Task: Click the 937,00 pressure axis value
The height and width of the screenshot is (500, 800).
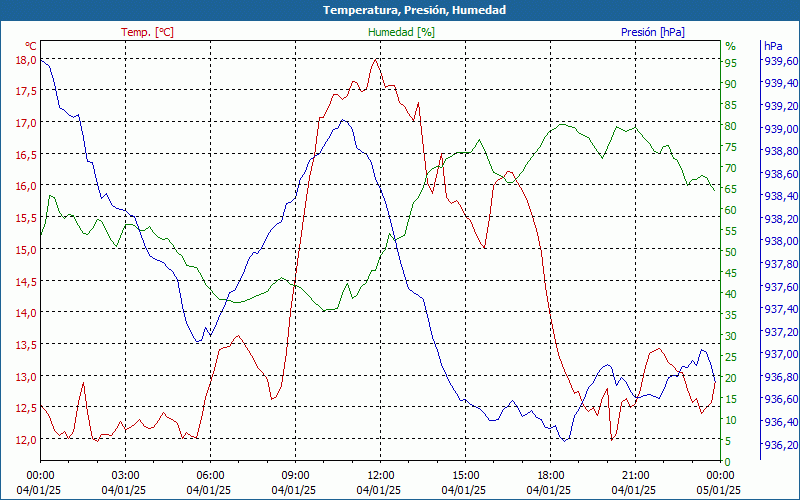Action: pyautogui.click(x=781, y=354)
